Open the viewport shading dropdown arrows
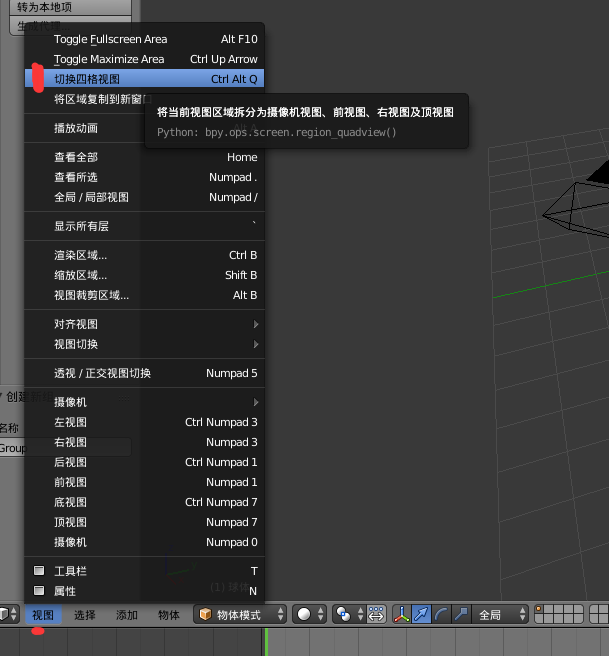The height and width of the screenshot is (656, 609). [320, 614]
